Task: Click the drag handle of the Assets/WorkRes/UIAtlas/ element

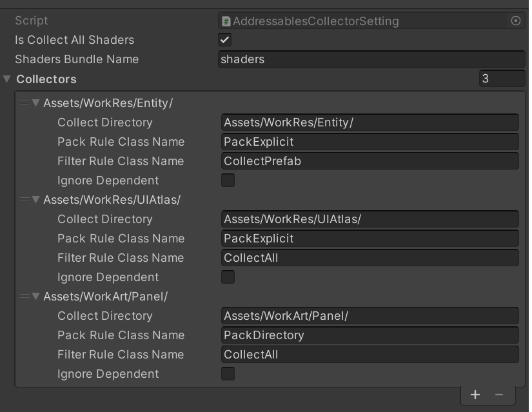Action: (25, 200)
